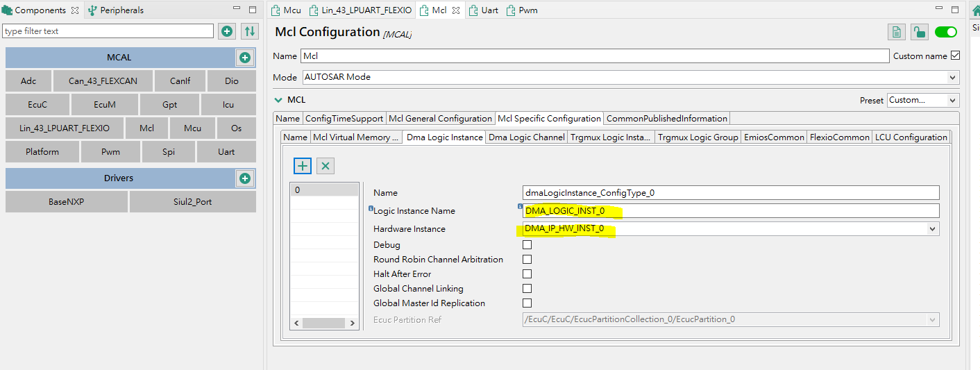Select the Adc component button
This screenshot has height=370, width=980.
click(28, 81)
